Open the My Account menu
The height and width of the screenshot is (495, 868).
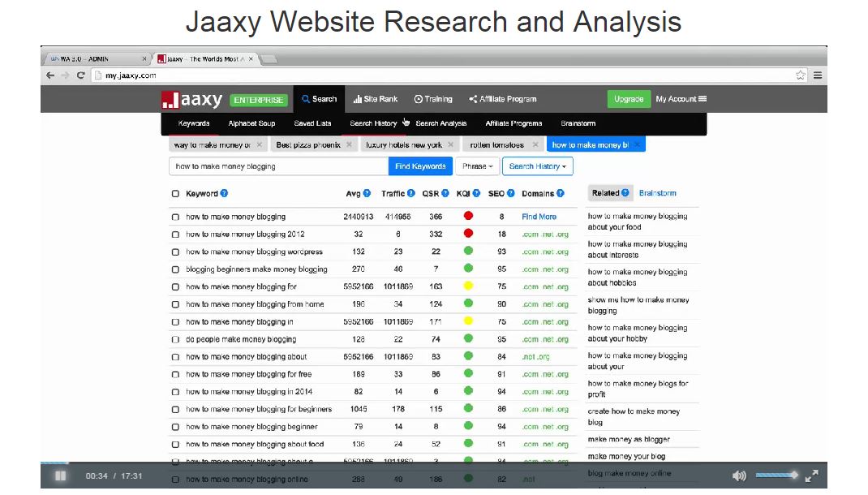681,99
